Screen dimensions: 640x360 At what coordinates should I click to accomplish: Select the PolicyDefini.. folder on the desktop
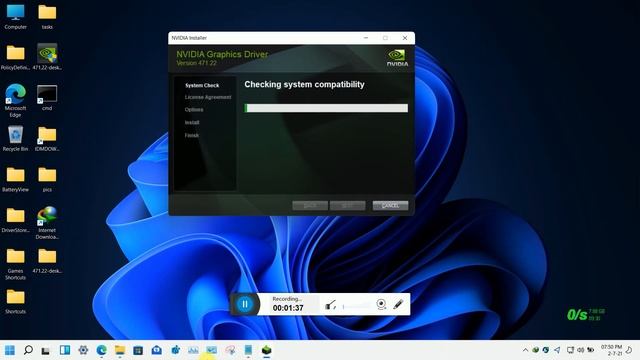click(x=16, y=58)
